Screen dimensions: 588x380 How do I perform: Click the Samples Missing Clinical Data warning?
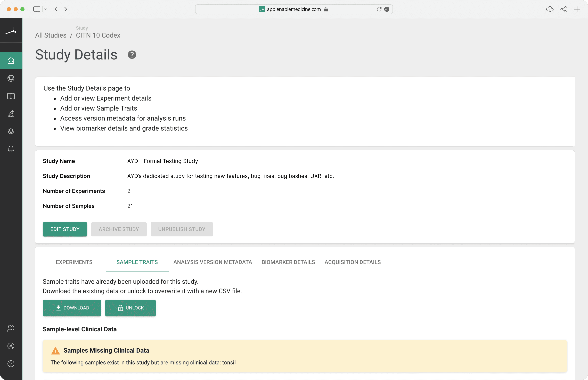305,356
